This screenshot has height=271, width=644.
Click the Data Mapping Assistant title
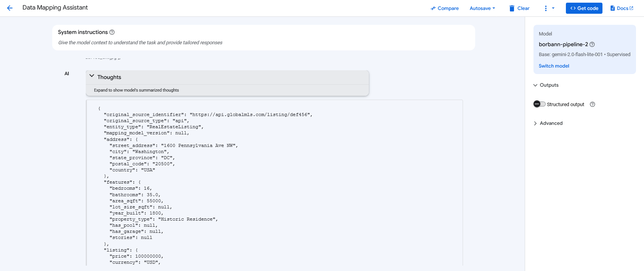(x=55, y=8)
